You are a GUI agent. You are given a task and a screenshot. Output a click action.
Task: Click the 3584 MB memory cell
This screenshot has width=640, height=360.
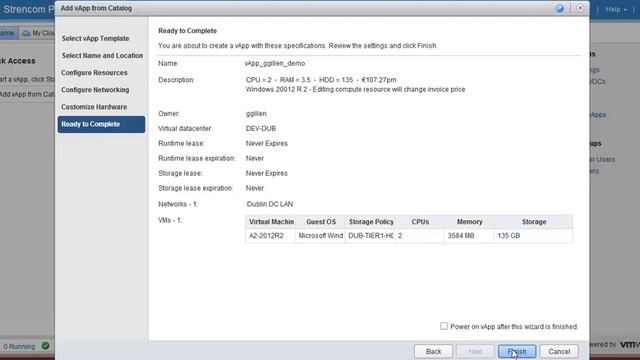click(469, 236)
